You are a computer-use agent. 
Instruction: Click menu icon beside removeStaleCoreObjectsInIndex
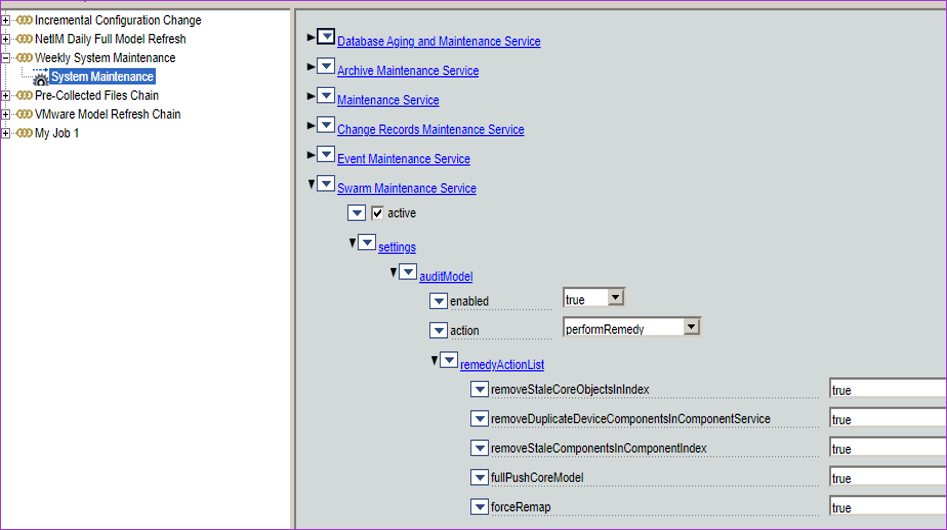[479, 389]
